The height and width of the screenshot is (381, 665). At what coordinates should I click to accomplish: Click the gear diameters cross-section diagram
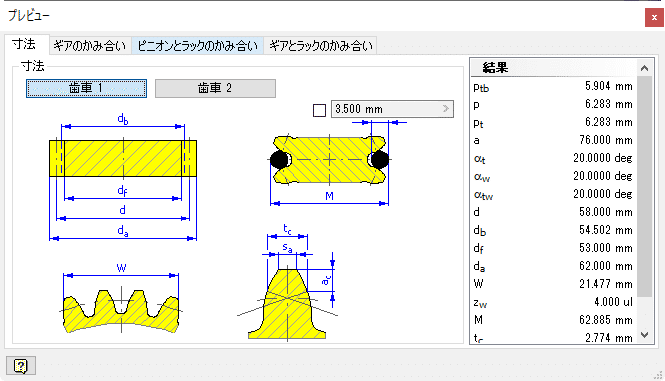(123, 177)
